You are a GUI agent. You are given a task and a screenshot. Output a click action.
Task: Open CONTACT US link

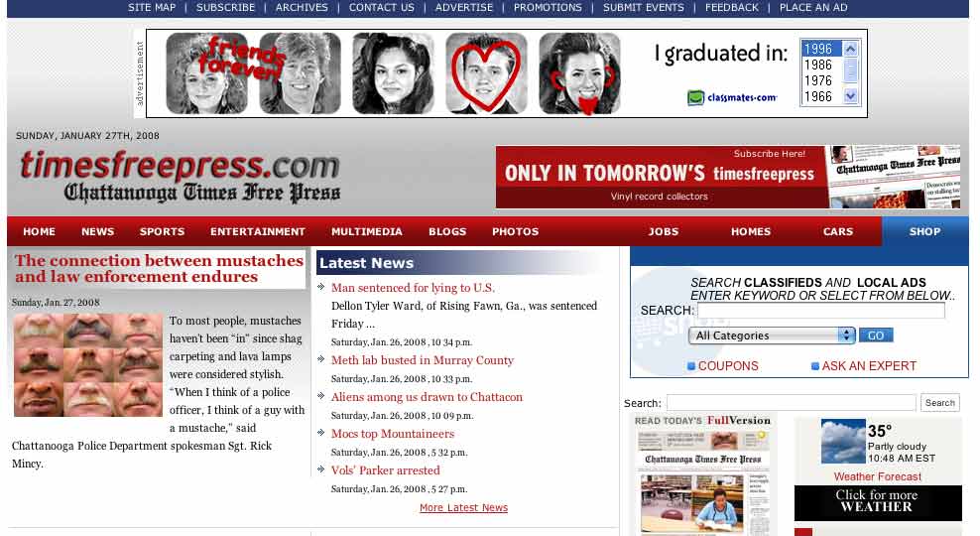pos(381,8)
